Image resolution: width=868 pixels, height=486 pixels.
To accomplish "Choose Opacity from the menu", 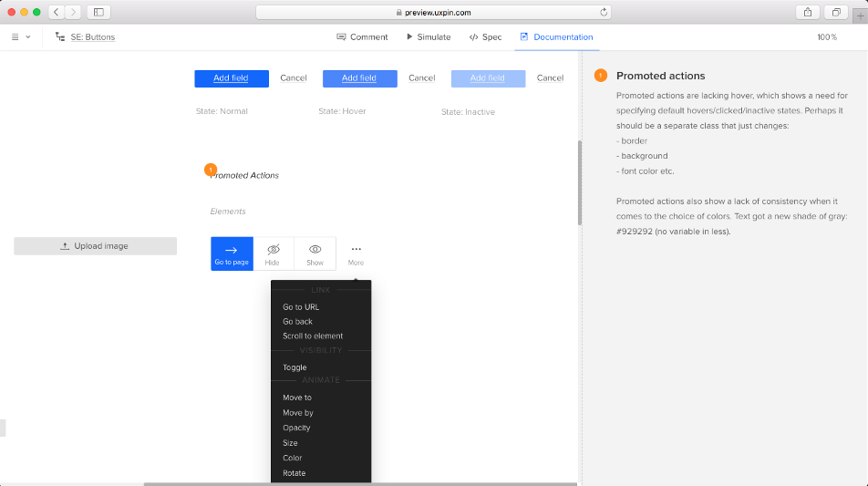I will coord(296,428).
